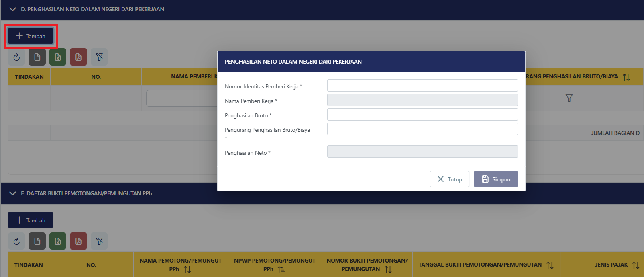This screenshot has height=277, width=644.
Task: Click NO. header in section D table
Action: click(96, 77)
